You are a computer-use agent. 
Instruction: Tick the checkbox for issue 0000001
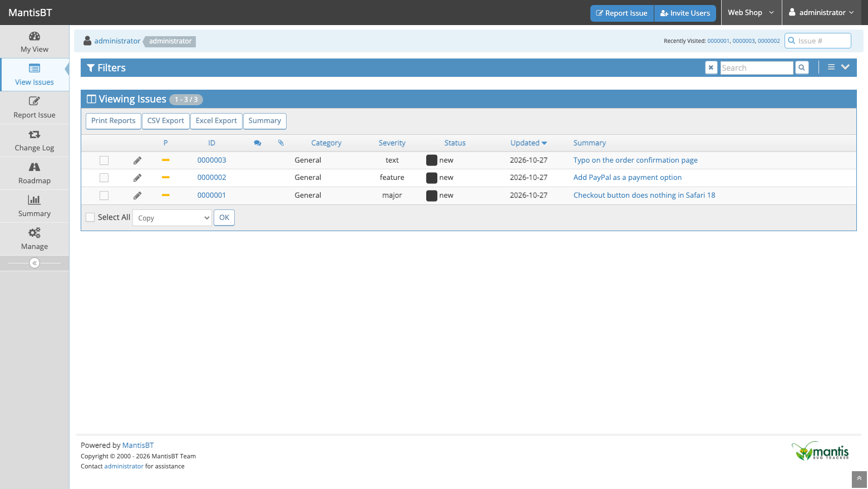(x=104, y=195)
